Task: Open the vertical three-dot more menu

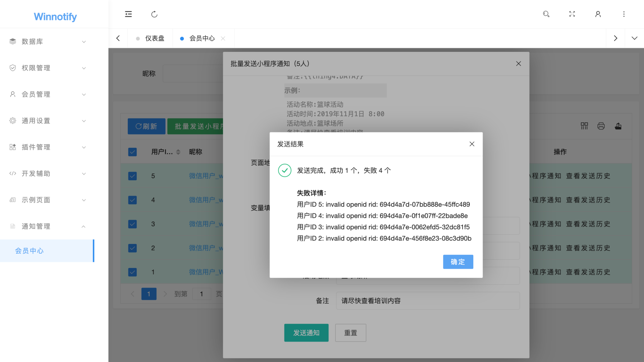Action: pos(624,14)
